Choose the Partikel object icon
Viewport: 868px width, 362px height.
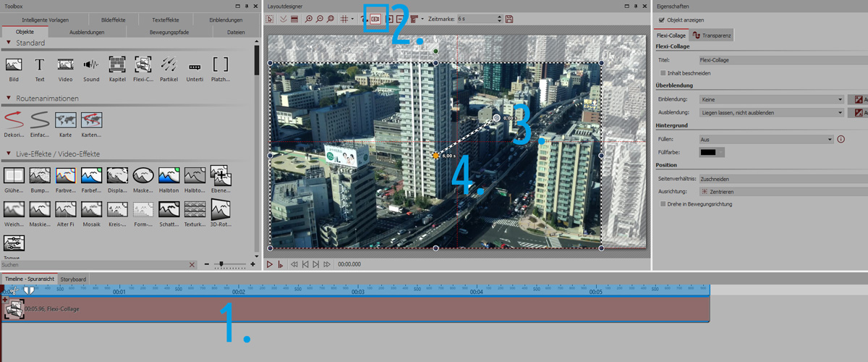(169, 66)
